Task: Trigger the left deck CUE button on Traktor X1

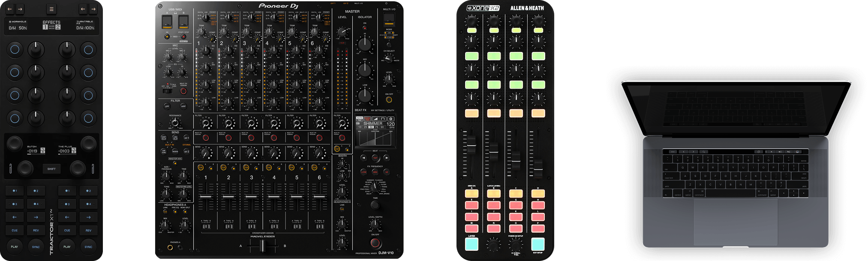Action: pyautogui.click(x=15, y=230)
